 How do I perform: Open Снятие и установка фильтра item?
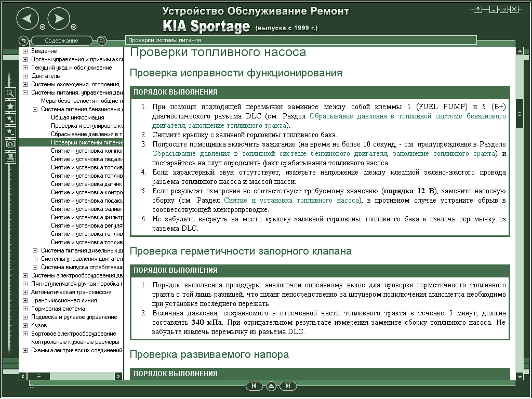tap(87, 217)
